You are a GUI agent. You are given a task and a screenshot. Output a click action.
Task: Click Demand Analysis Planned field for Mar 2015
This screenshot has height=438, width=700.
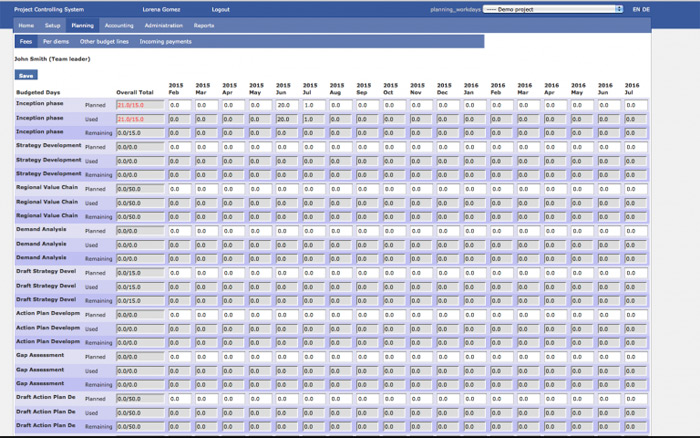click(x=205, y=230)
